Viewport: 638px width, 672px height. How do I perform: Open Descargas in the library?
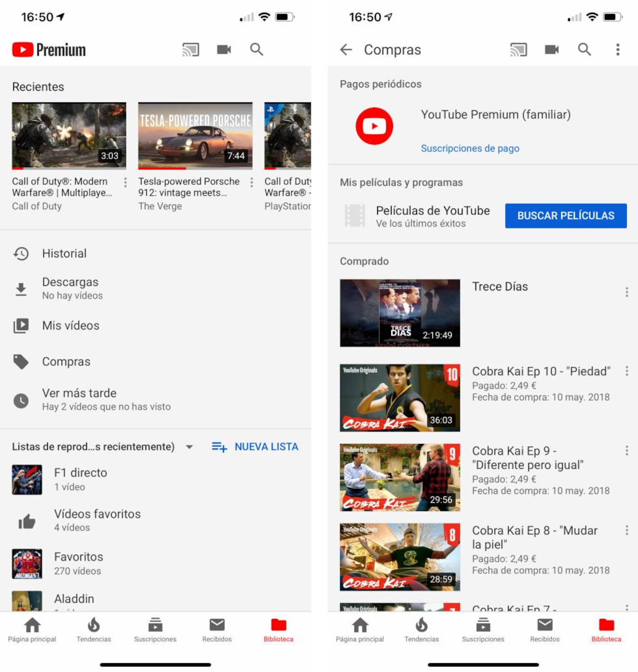(x=155, y=289)
